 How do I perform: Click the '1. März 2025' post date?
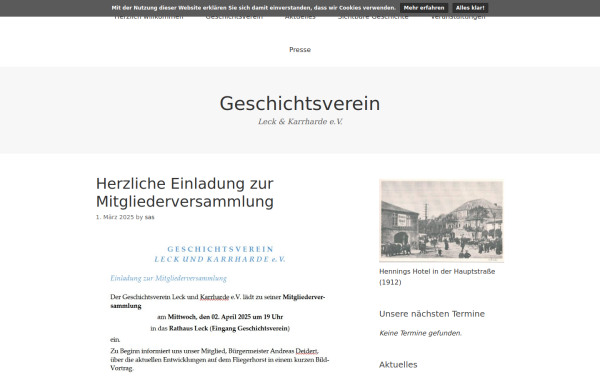click(115, 217)
